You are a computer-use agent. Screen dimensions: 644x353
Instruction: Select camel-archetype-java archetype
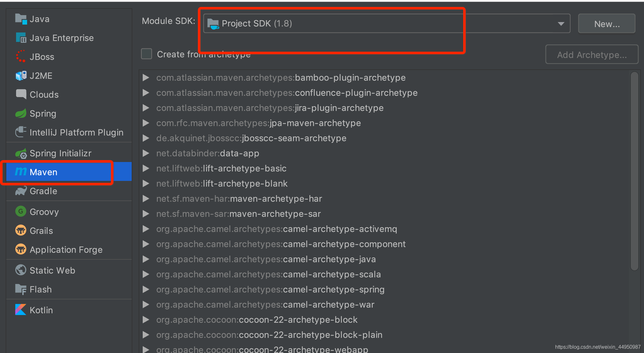[384, 259]
